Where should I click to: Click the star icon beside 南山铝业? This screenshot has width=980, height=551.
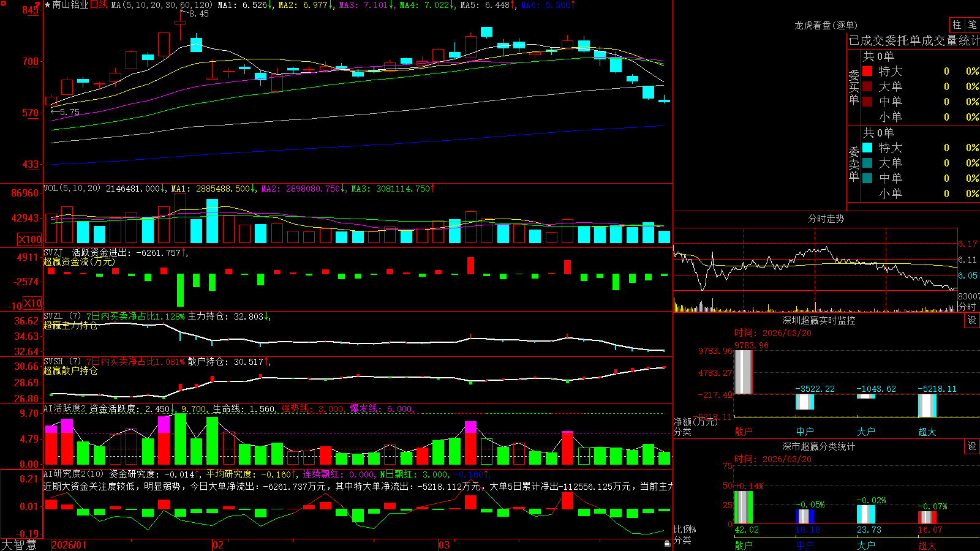48,5
